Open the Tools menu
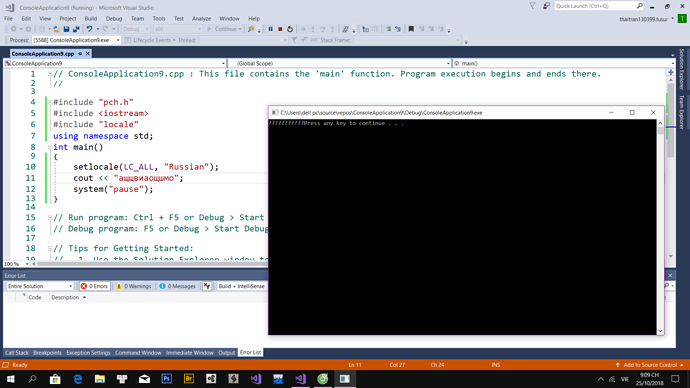 [x=159, y=18]
